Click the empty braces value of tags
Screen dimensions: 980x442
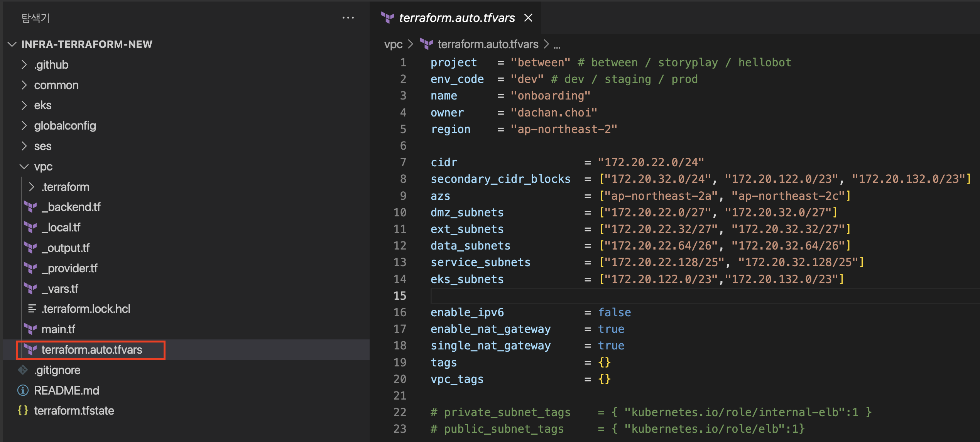[x=604, y=363]
